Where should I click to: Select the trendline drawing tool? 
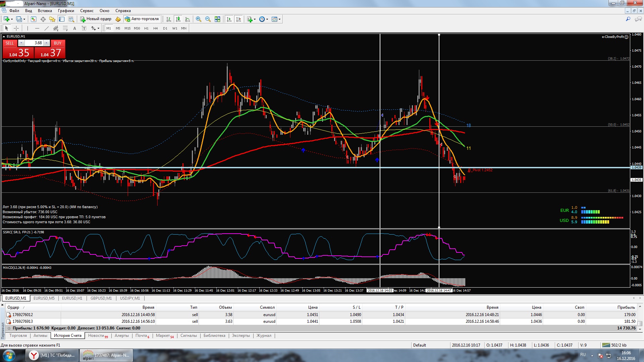click(x=47, y=28)
